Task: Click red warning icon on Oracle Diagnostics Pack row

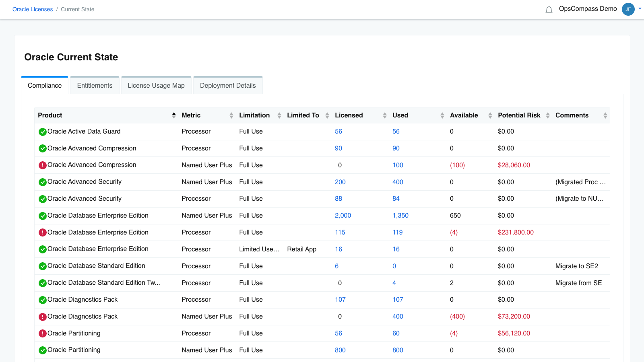Action: (x=42, y=317)
